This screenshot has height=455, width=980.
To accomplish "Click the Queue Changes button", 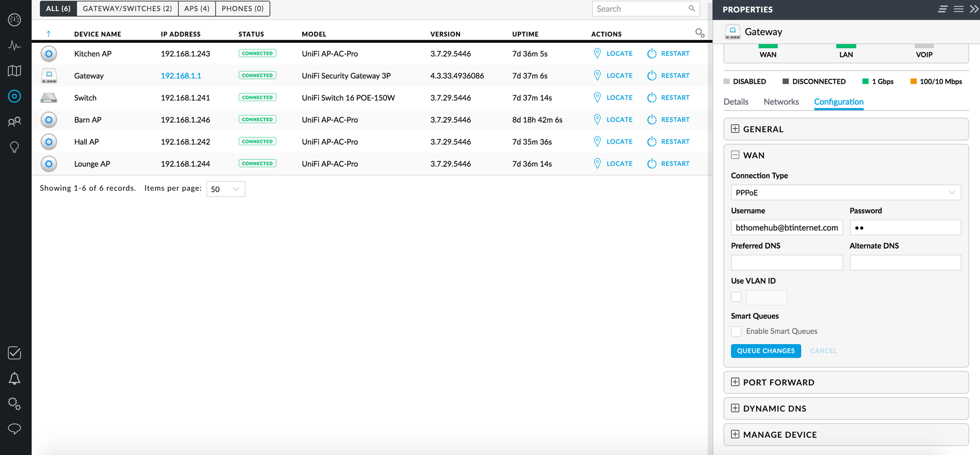I will (765, 351).
